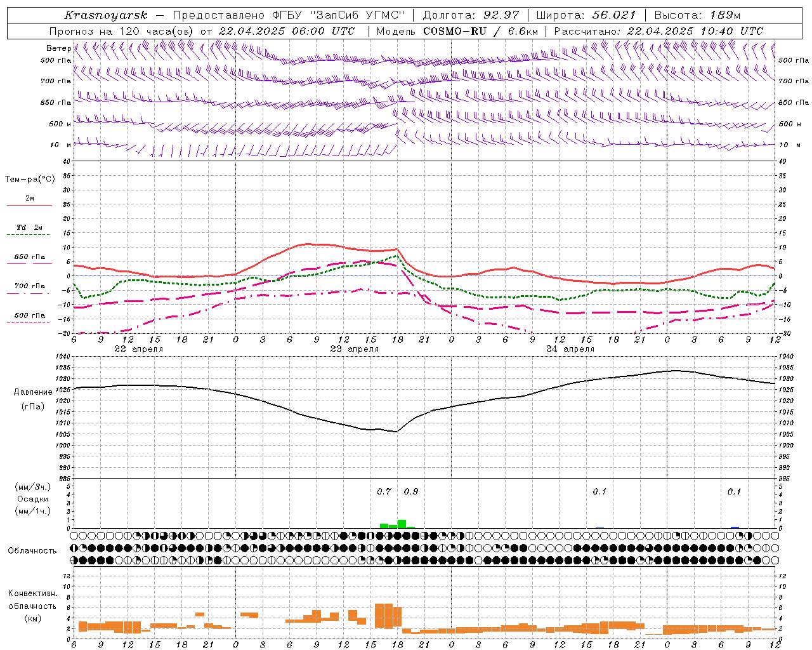Click the 'Td 2м' dew point legend entry
Screen dimensions: 812x650
pos(30,227)
